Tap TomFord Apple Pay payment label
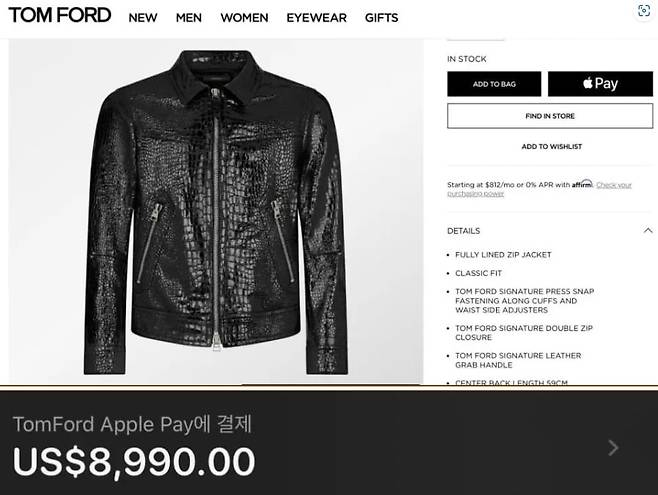Screen dimensions: 658x495 [132, 424]
